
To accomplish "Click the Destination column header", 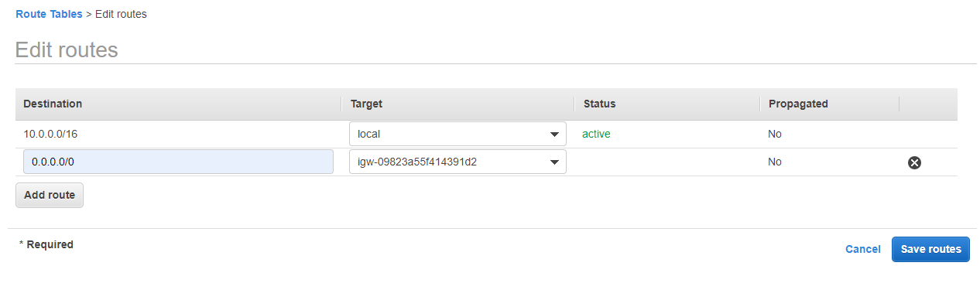I will pos(53,104).
